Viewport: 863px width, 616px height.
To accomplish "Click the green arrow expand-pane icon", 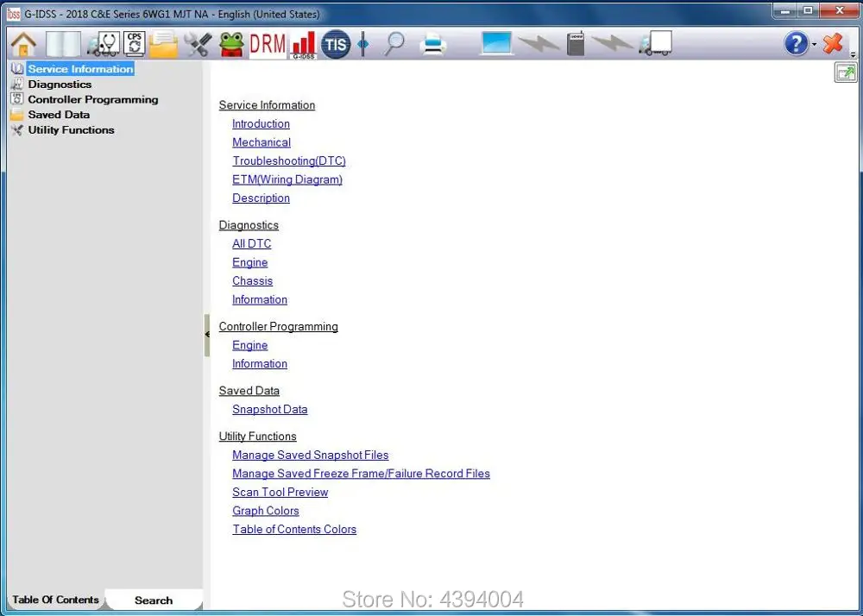I will [x=846, y=72].
